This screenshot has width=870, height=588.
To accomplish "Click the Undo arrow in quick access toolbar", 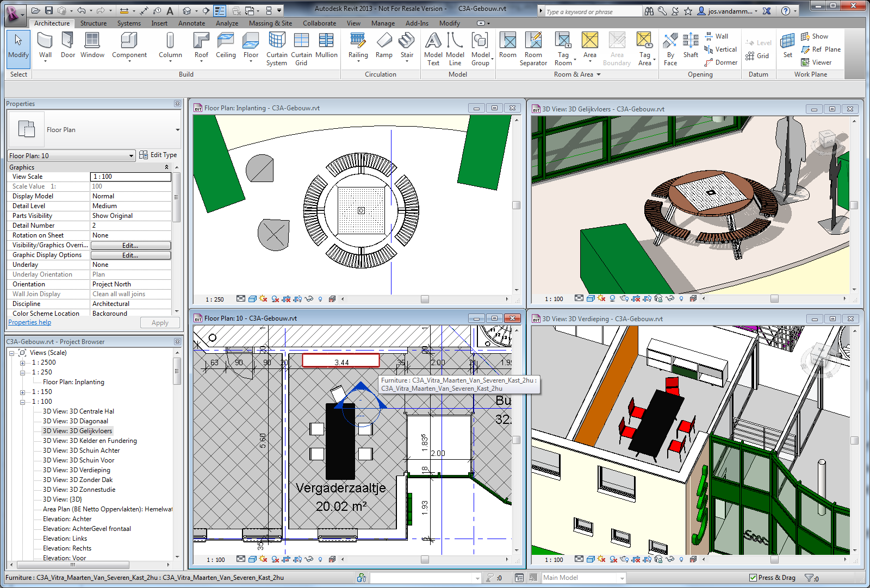I will click(81, 10).
